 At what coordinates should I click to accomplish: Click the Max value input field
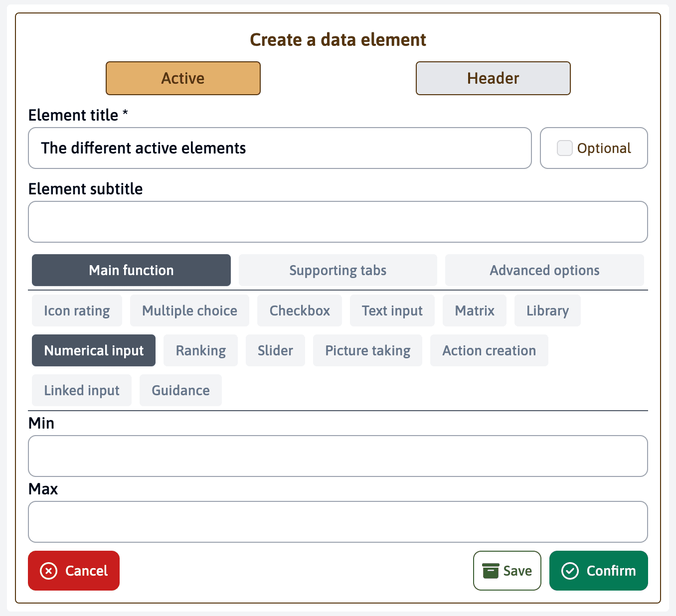click(x=338, y=522)
